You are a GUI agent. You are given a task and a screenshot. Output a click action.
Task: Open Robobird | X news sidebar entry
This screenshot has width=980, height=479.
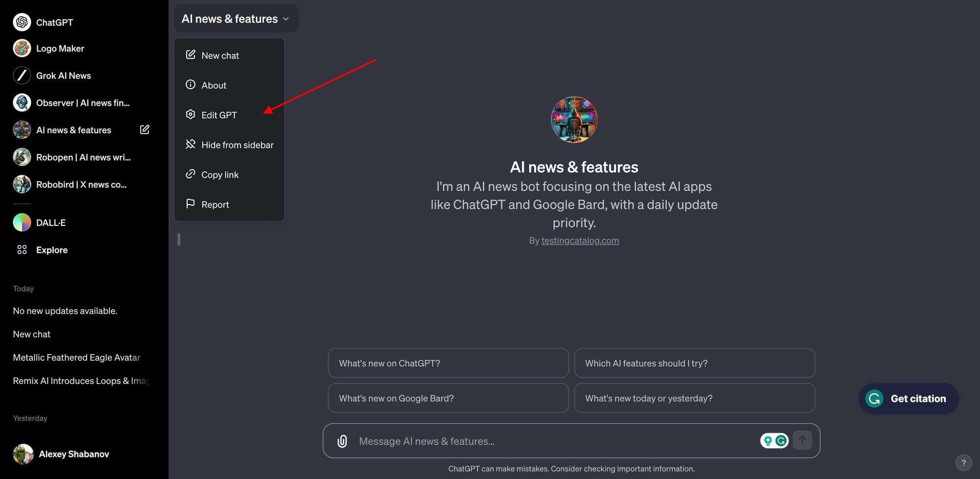(81, 184)
